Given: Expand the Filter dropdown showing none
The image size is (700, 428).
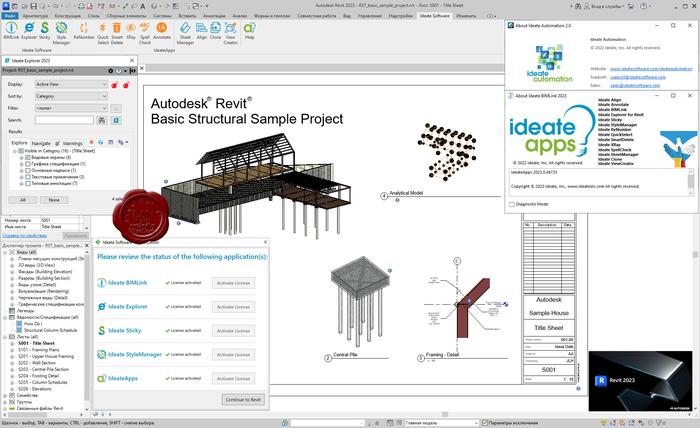Looking at the screenshot, I should click(72, 107).
